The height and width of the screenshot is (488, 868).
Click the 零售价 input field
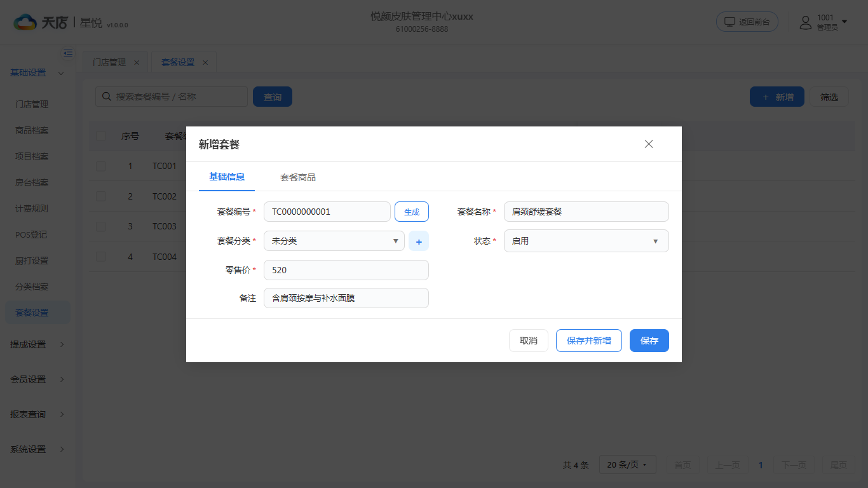(346, 270)
